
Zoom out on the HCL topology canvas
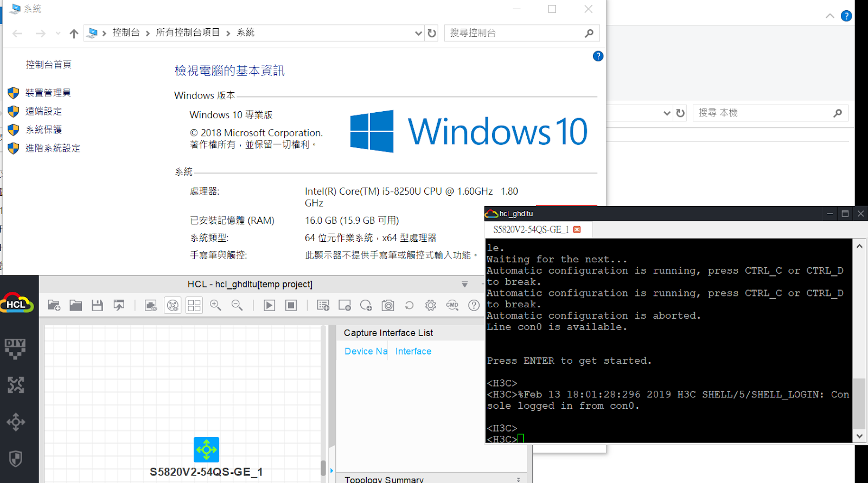click(237, 305)
